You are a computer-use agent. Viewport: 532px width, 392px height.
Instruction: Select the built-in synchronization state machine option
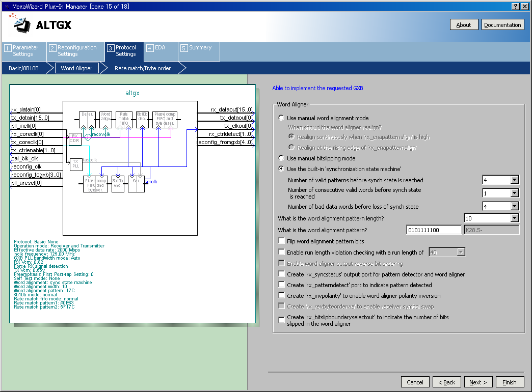281,169
